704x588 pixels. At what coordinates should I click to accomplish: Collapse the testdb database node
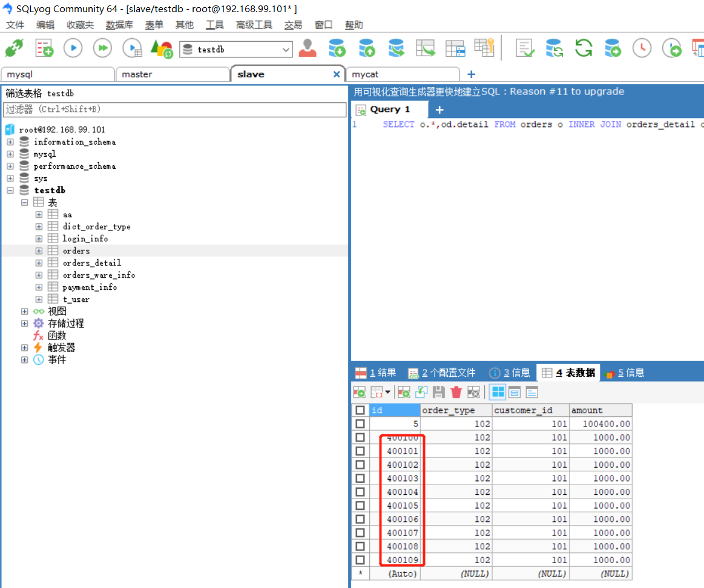pyautogui.click(x=10, y=191)
